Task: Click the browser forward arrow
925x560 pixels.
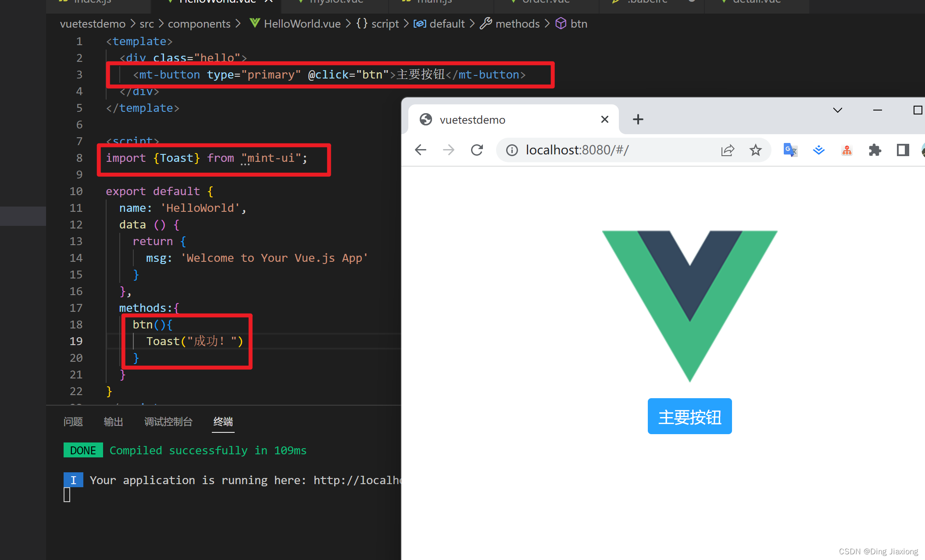Action: [448, 150]
